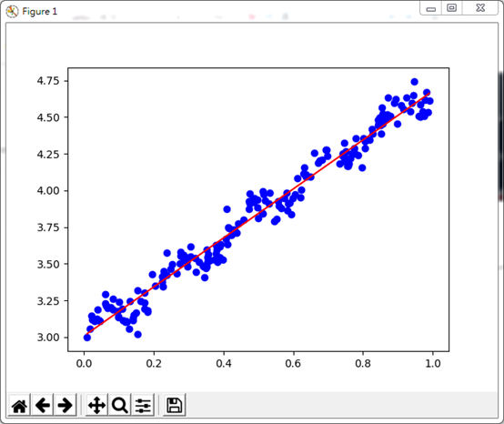Screen dimensions: 504x424
Task: Go back to the previous view
Action: pos(43,406)
